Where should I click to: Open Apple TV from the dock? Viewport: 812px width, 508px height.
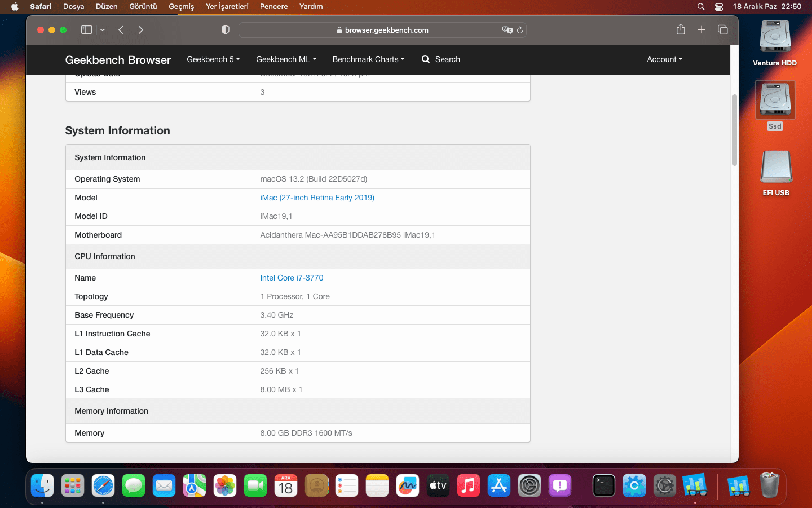click(x=438, y=485)
